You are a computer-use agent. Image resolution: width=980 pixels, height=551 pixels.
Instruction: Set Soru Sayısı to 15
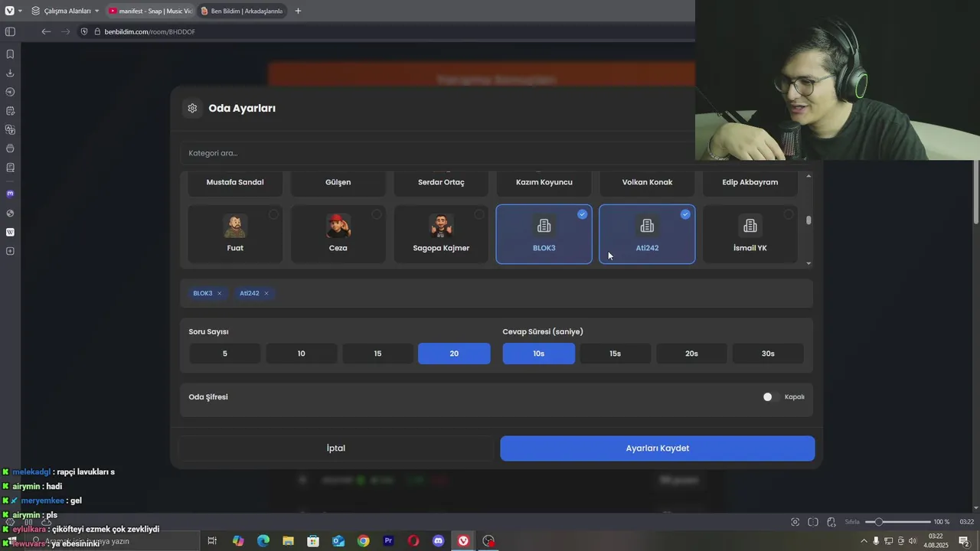coord(377,354)
